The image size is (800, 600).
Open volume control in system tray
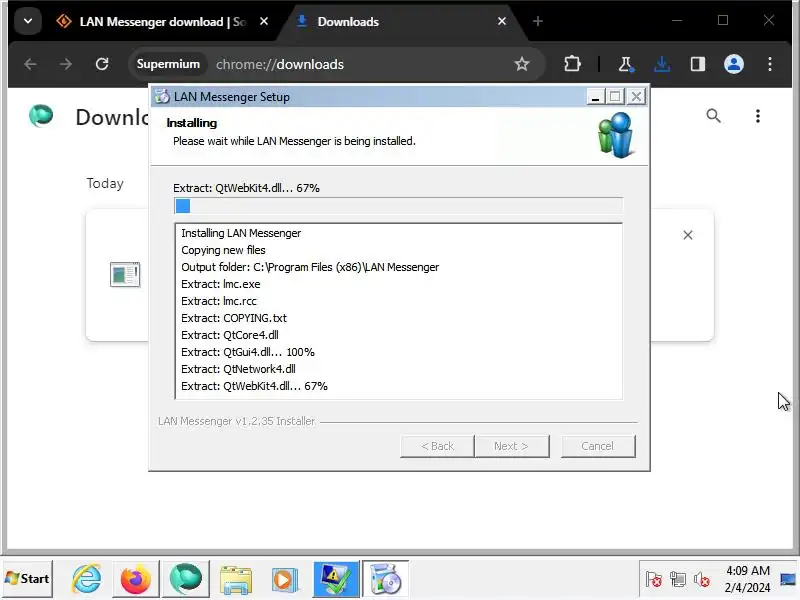click(x=702, y=579)
